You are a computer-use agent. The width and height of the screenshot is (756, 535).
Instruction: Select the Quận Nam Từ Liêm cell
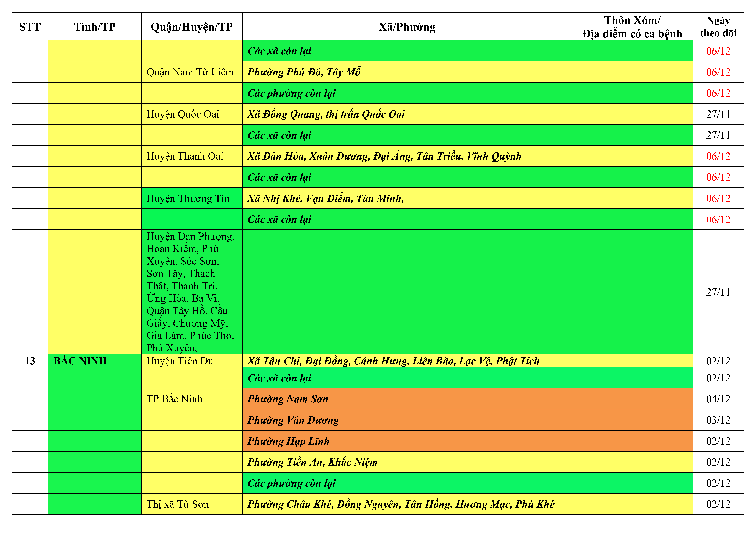[x=190, y=72]
